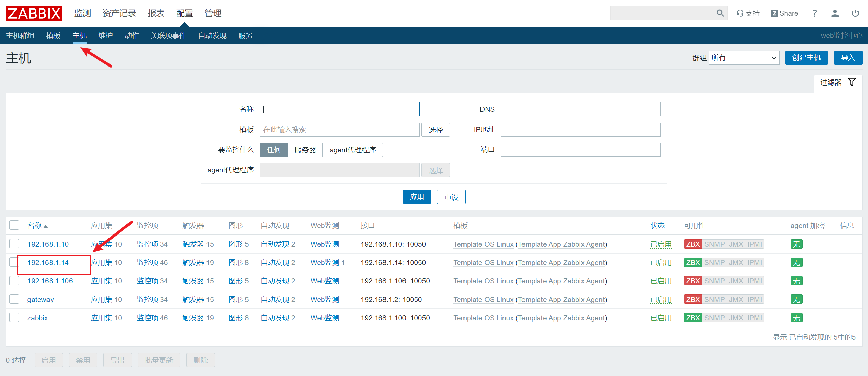Image resolution: width=868 pixels, height=376 pixels.
Task: Focus the 名称 filter input
Action: point(340,109)
